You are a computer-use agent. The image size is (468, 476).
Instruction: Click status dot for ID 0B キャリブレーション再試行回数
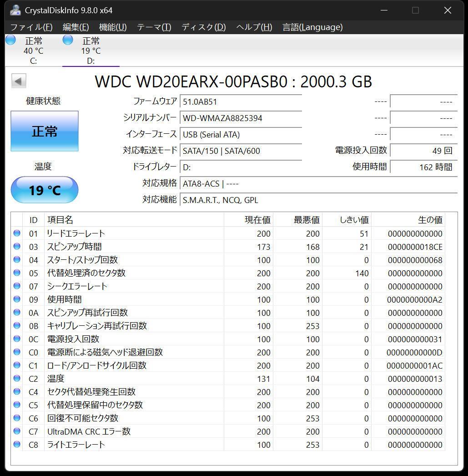pos(17,325)
